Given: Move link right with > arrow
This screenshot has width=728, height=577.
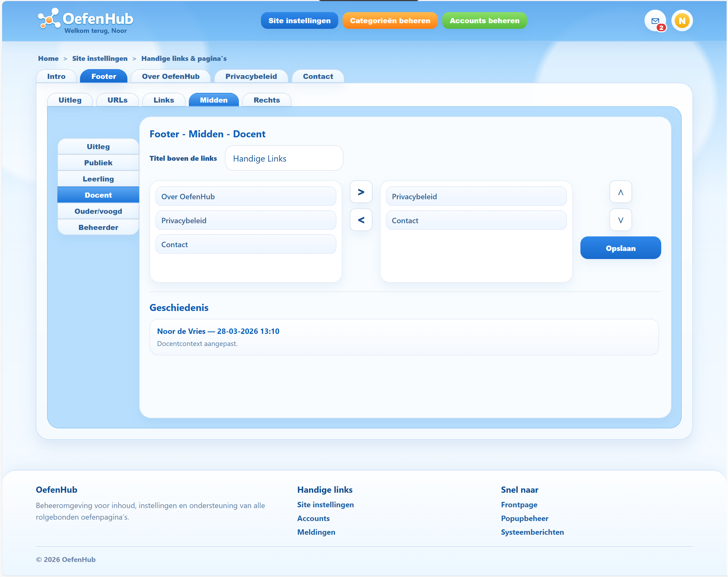Looking at the screenshot, I should (361, 192).
